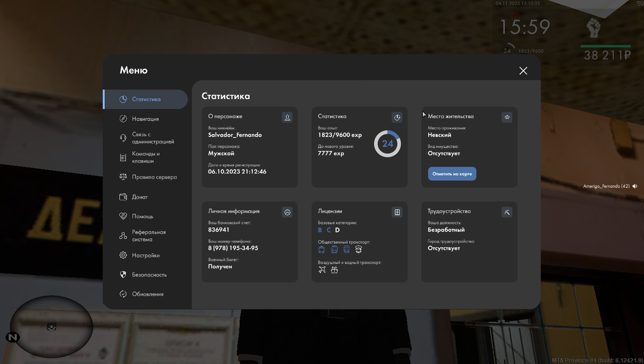Image resolution: width=644 pixels, height=364 pixels.
Task: Click the nickname Salvador_Fernando
Action: click(235, 135)
